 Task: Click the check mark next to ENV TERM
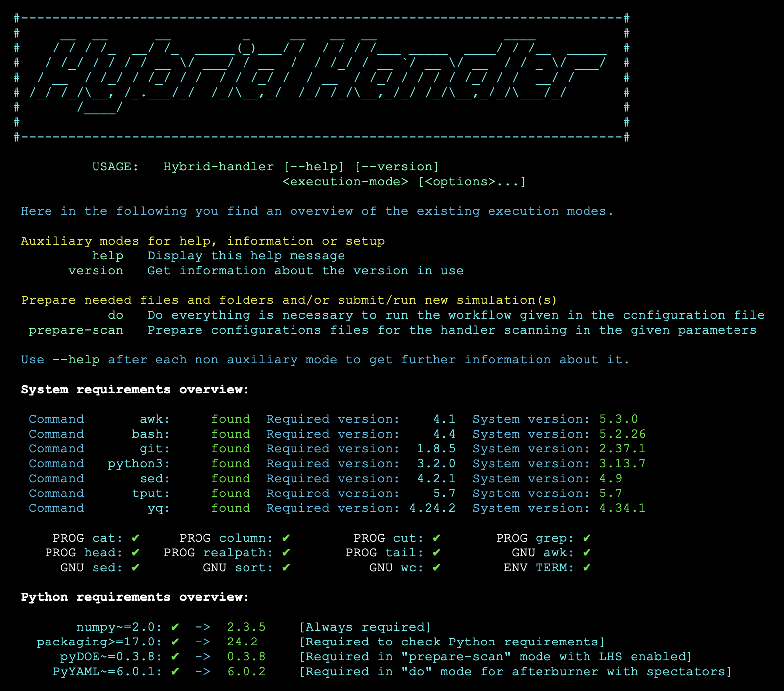pos(587,567)
